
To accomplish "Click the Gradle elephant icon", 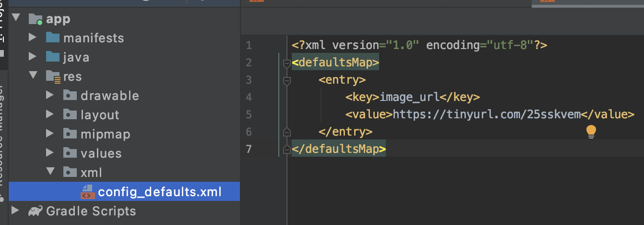I will tap(35, 211).
